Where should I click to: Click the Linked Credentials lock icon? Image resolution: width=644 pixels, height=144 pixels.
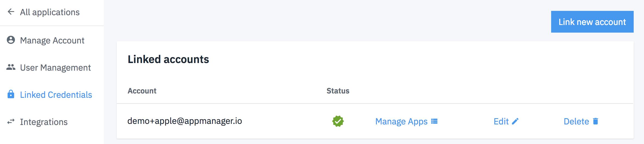pyautogui.click(x=11, y=94)
